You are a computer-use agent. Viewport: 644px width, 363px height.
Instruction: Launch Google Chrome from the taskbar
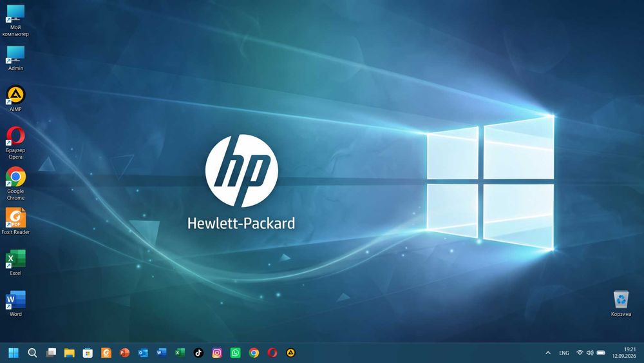coord(254,353)
